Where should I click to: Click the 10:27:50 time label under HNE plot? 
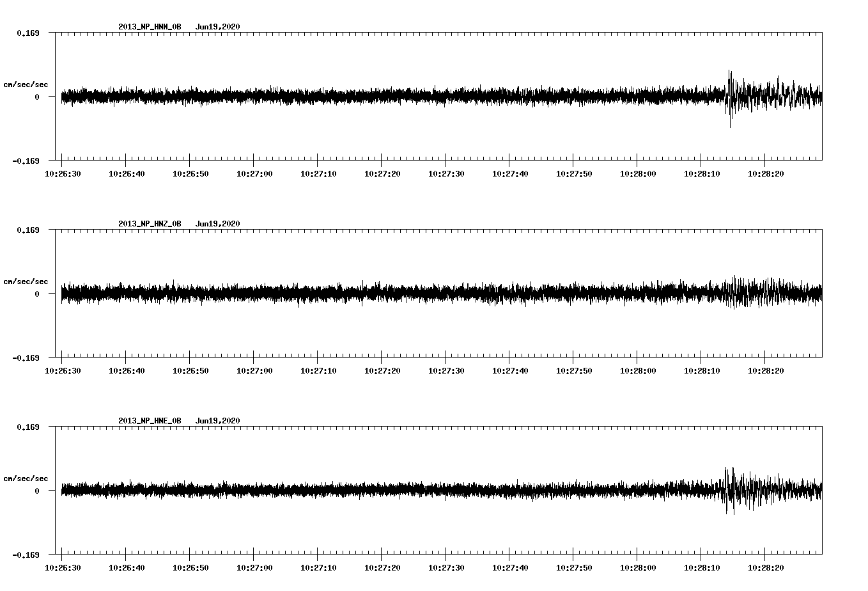coord(574,567)
